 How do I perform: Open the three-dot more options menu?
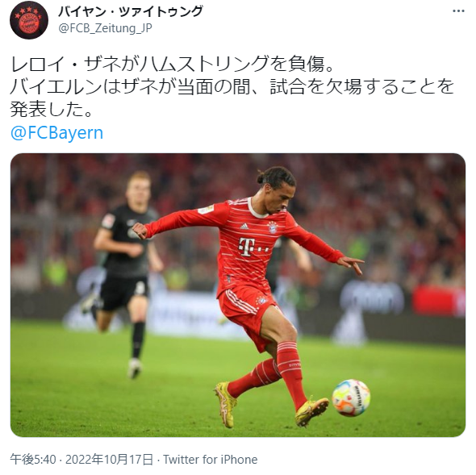point(458,11)
